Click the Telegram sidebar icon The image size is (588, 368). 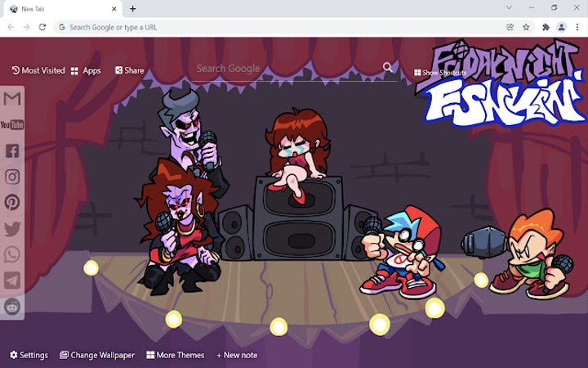(x=12, y=280)
